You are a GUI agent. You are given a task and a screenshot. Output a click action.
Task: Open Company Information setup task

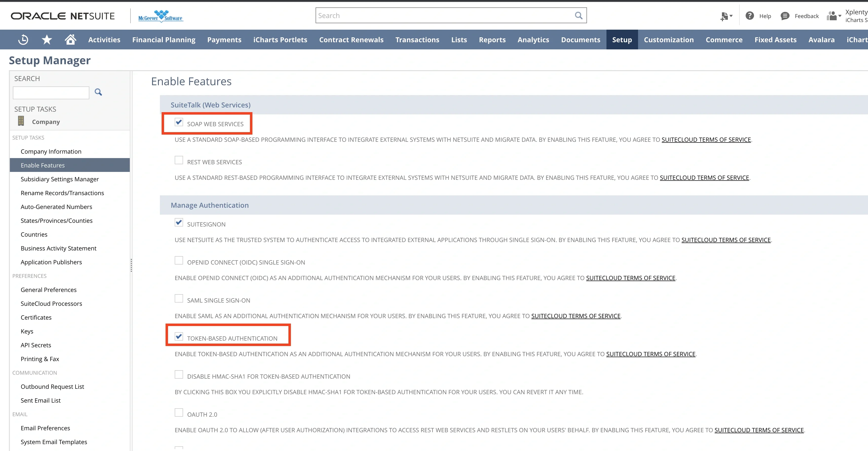(x=51, y=151)
